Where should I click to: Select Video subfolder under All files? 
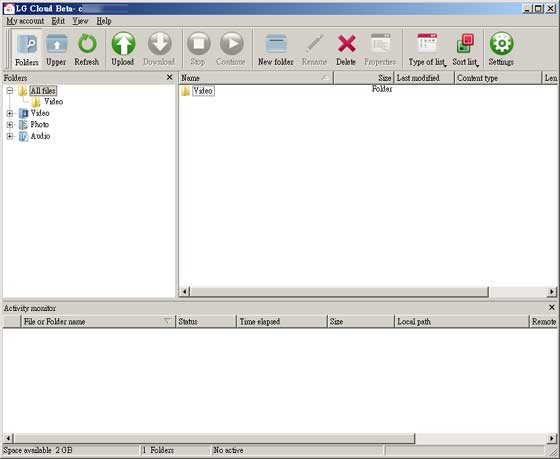pyautogui.click(x=54, y=102)
